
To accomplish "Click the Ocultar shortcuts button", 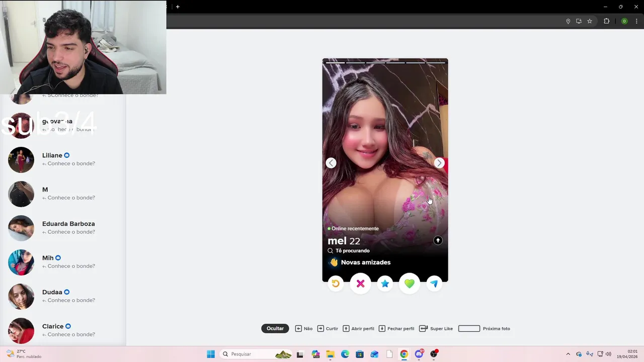I will [x=275, y=328].
